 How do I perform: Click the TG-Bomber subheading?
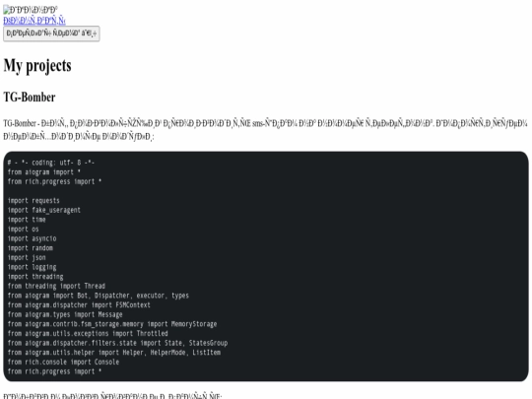(30, 97)
